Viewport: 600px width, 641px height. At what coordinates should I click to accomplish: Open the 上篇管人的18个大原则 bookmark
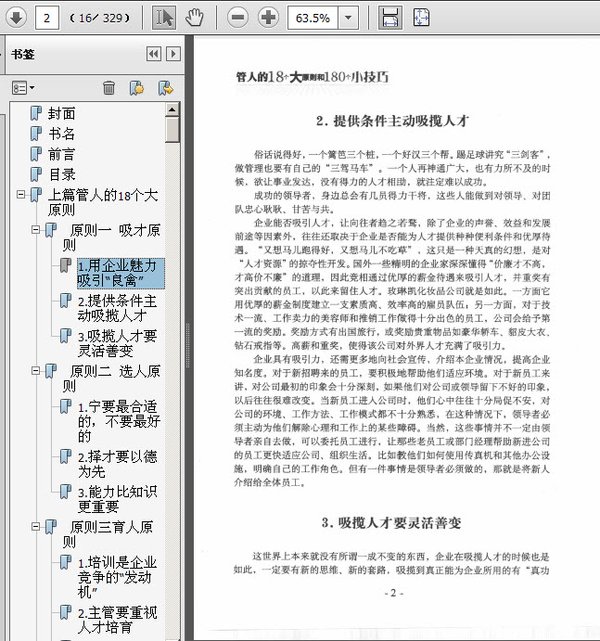[x=103, y=202]
